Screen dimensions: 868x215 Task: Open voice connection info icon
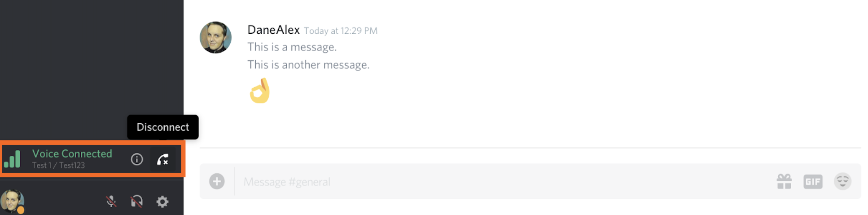[137, 159]
